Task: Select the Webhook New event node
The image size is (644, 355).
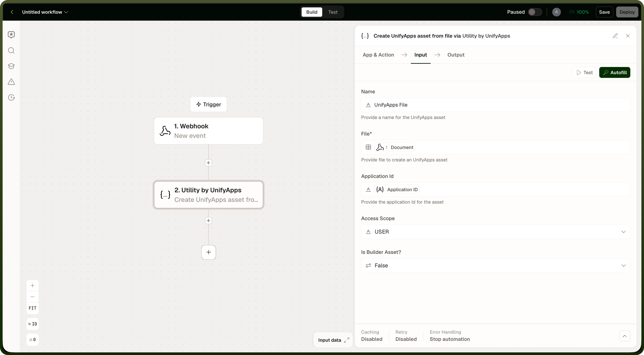Action: [x=208, y=131]
